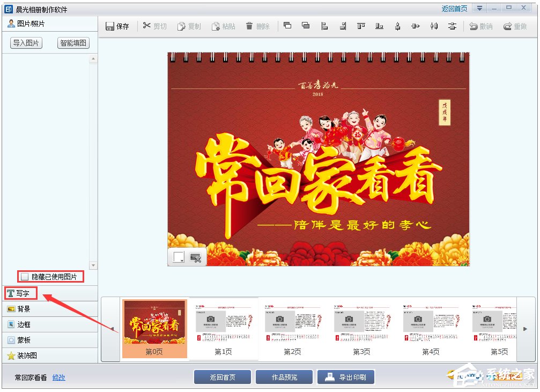540x392 pixels.
Task: Click the 修改 link beside 常回家看看
Action: click(58, 378)
